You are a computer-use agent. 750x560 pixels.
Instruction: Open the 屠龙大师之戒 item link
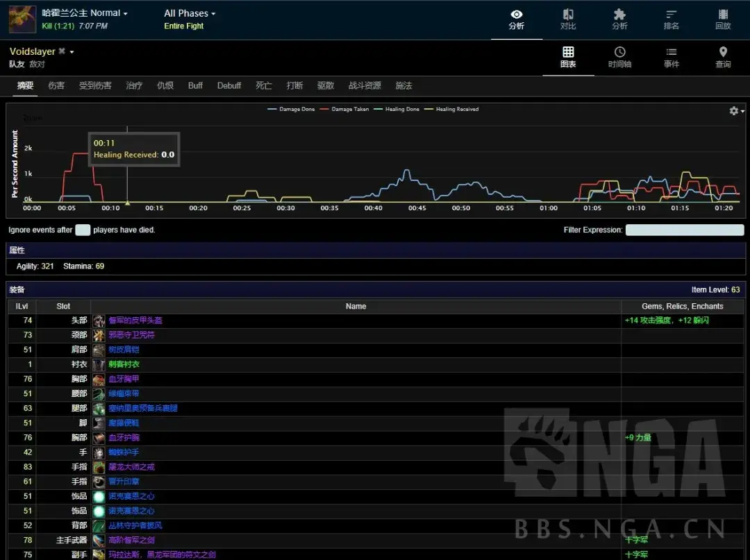[131, 467]
